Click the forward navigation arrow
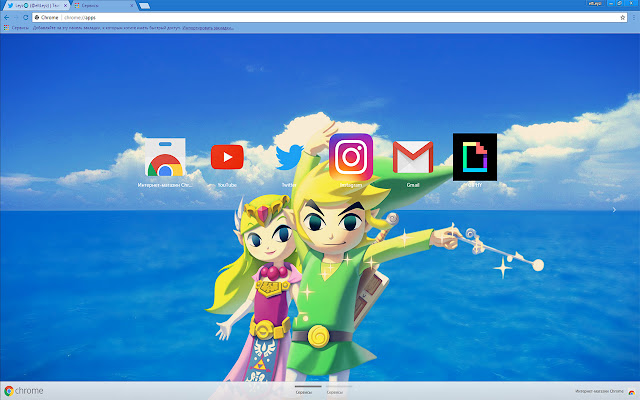 (x=16, y=18)
